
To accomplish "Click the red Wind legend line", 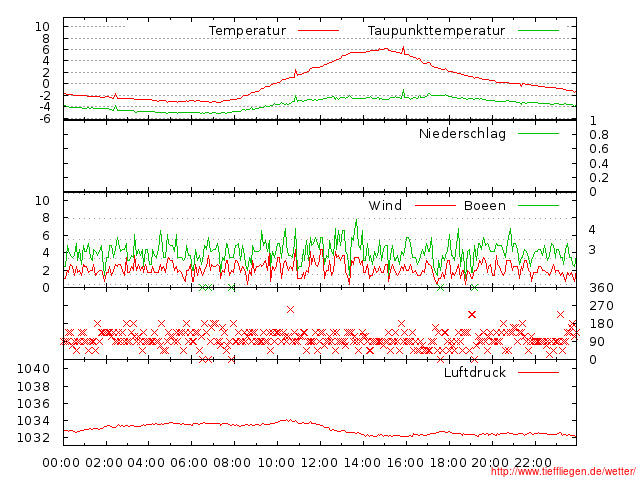I will (x=435, y=206).
